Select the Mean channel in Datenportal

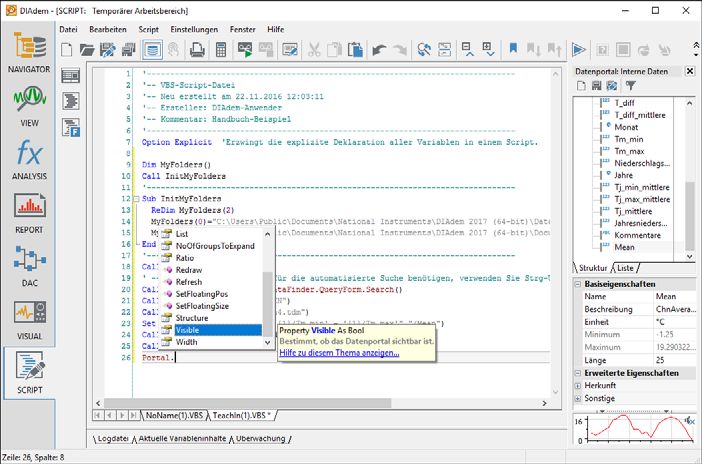tap(624, 247)
